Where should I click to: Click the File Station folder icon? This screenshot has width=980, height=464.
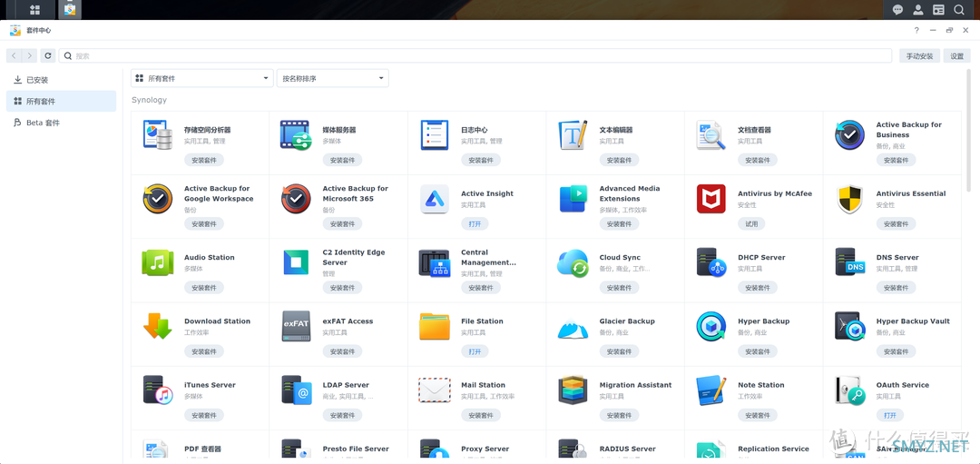[435, 326]
